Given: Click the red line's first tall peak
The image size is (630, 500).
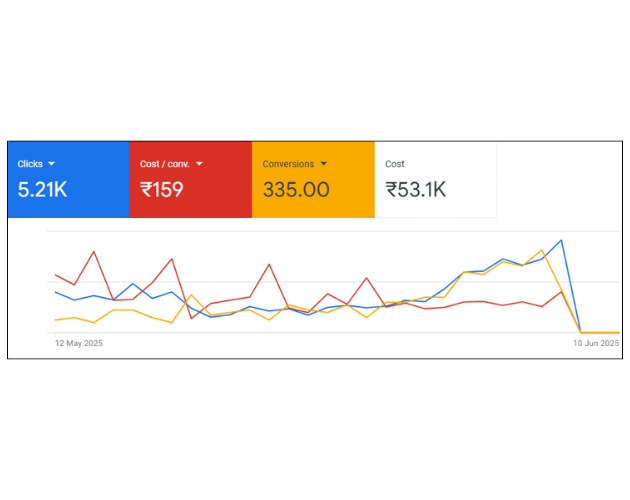Looking at the screenshot, I should click(94, 252).
